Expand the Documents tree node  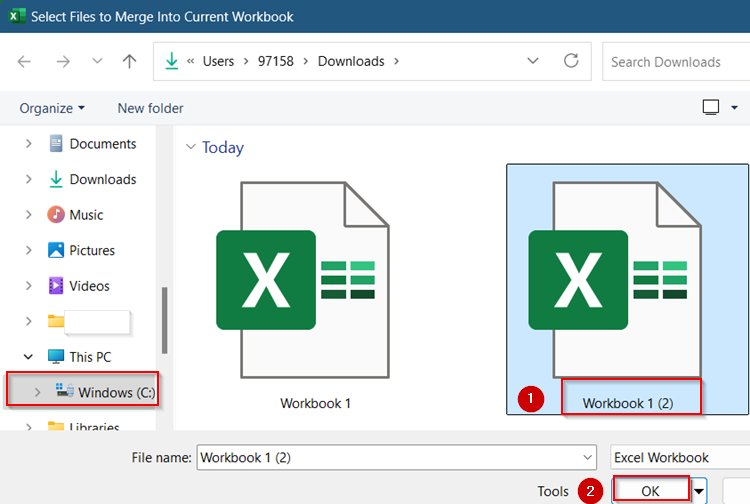(x=29, y=143)
